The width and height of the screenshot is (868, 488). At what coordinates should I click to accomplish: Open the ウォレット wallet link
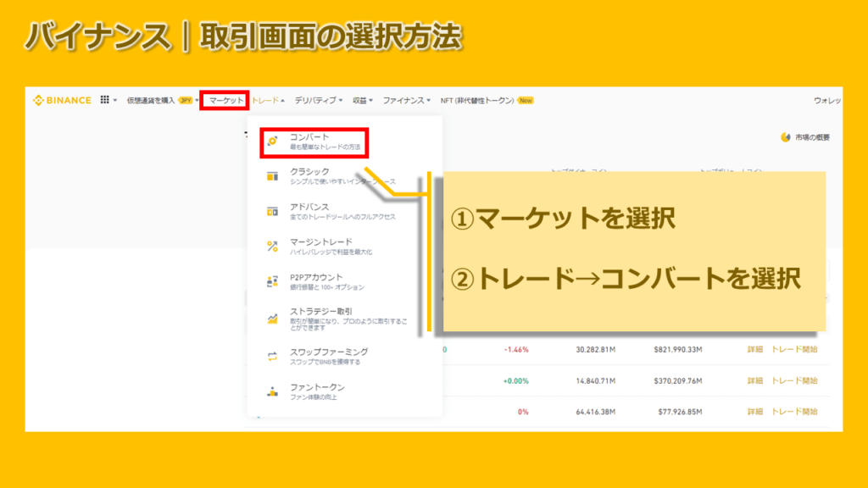827,100
